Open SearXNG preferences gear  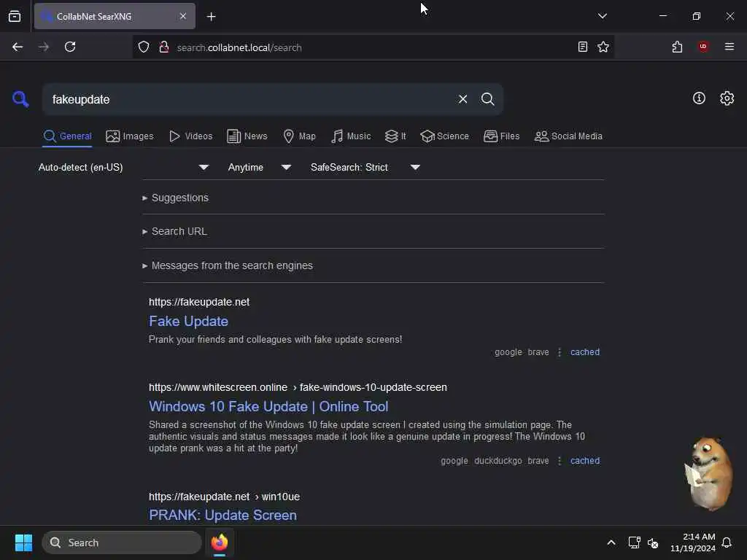pos(727,98)
